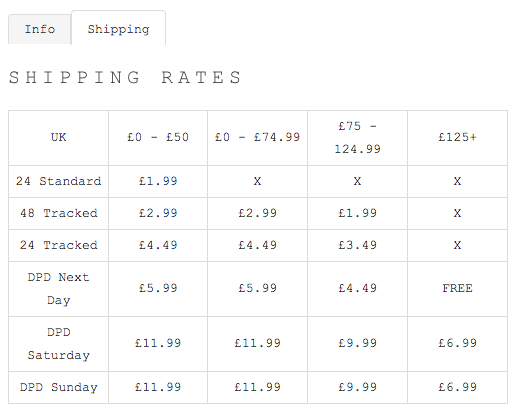The width and height of the screenshot is (519, 417).
Task: Click the UK header cell
Action: point(58,138)
